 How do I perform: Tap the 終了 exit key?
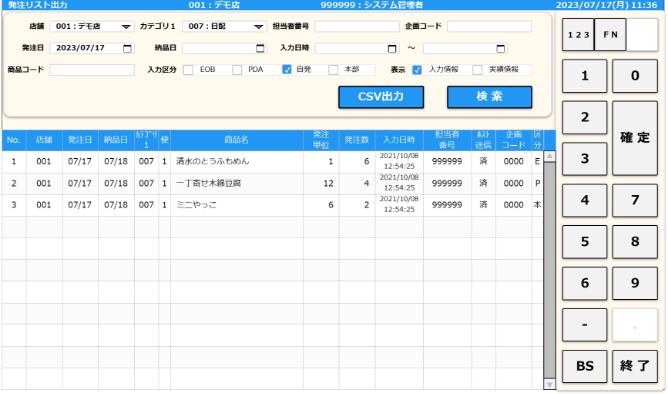click(x=635, y=366)
